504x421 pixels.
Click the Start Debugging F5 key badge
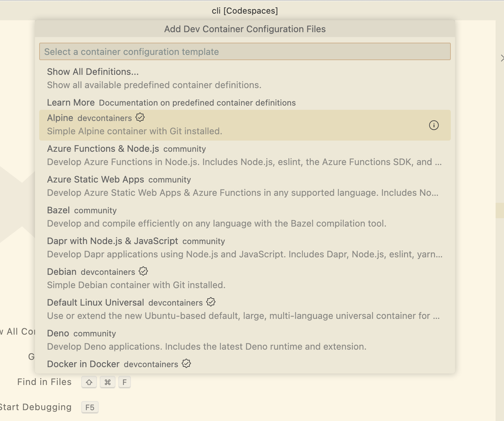point(90,407)
